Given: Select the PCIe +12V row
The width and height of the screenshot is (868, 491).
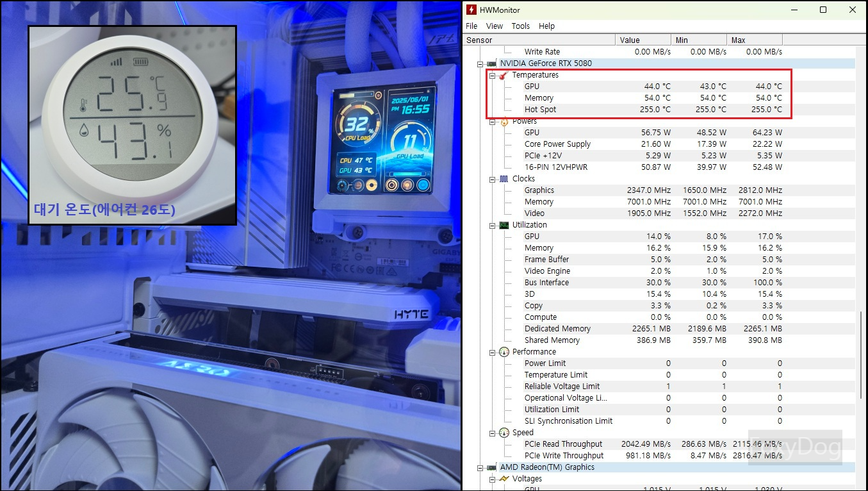Looking at the screenshot, I should point(659,156).
